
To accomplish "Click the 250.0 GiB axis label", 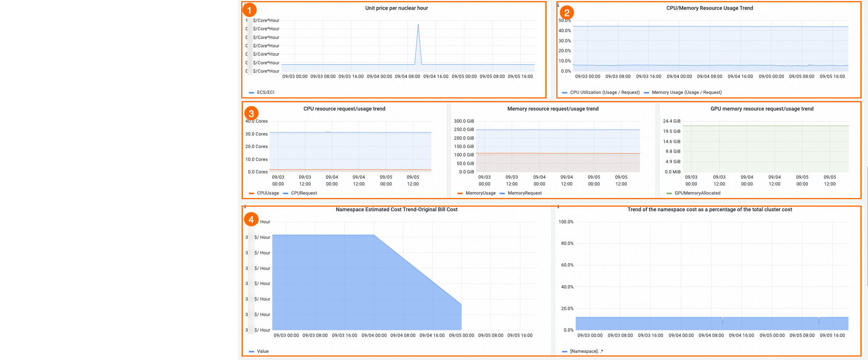I will [x=464, y=129].
